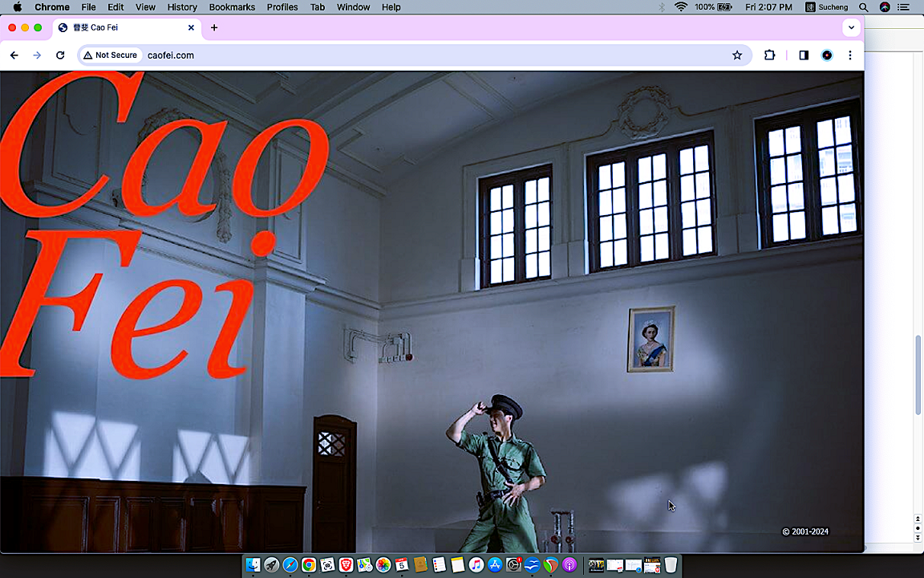Open the Wi-Fi status menu
Screen dimensions: 924x578
(x=681, y=7)
